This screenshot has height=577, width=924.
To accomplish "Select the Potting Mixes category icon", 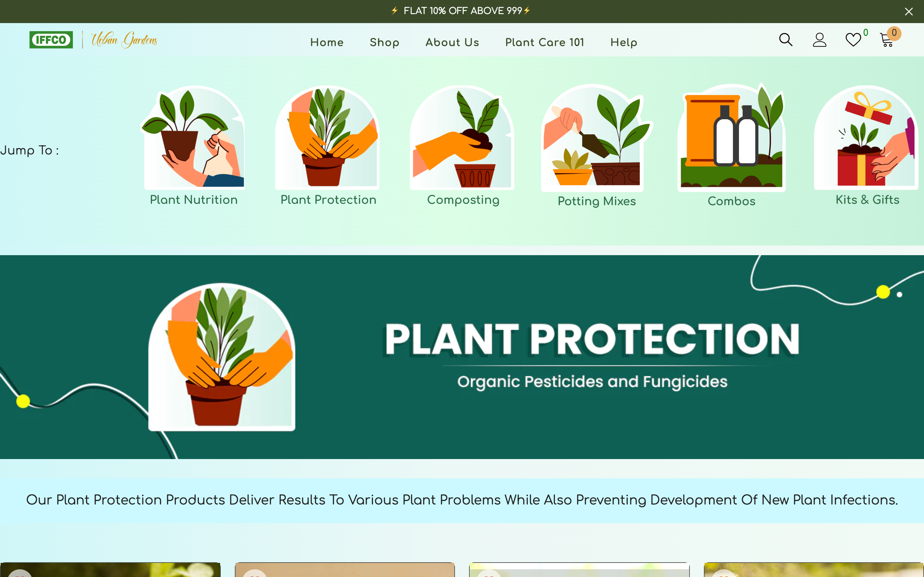I will click(x=596, y=139).
